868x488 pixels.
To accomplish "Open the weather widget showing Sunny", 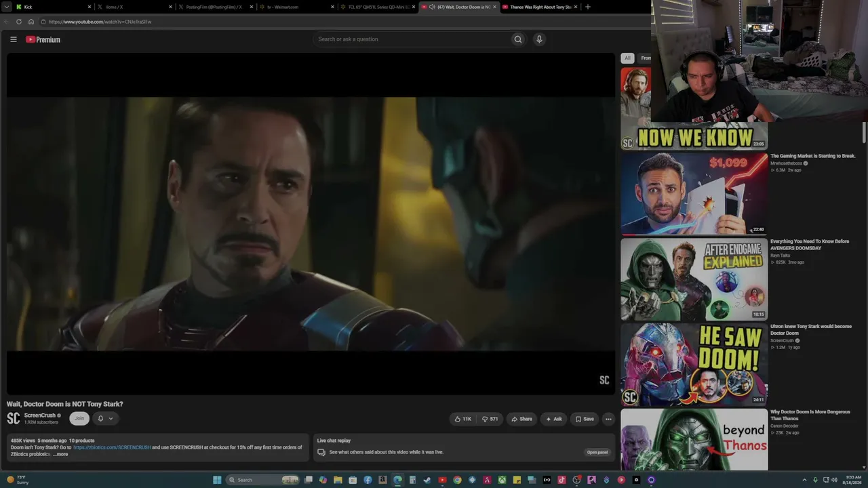I will [x=18, y=480].
